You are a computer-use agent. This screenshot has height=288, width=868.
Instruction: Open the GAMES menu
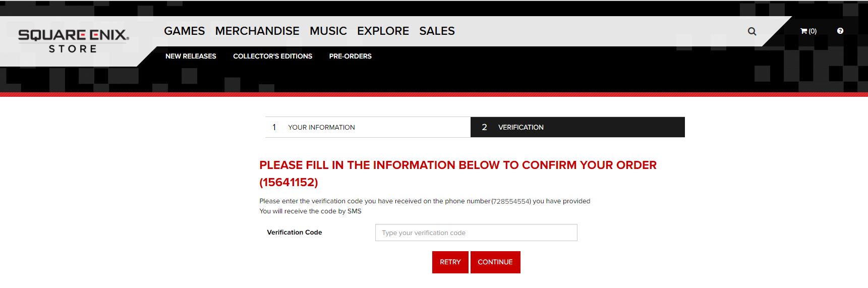click(184, 31)
